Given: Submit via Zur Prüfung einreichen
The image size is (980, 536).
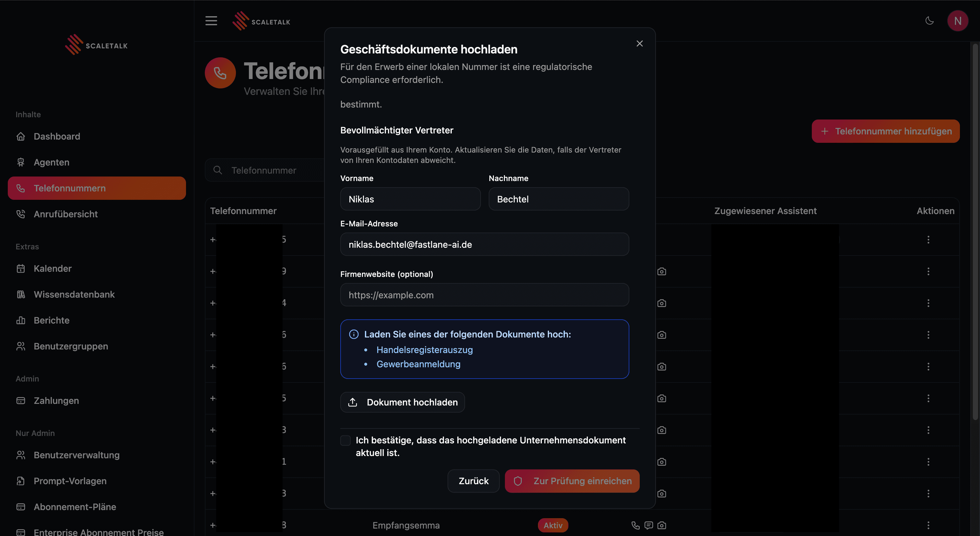Looking at the screenshot, I should (572, 481).
